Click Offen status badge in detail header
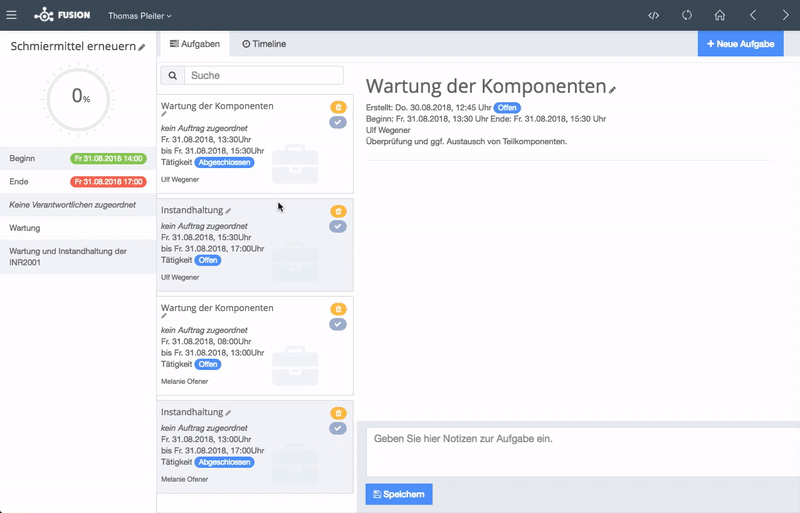 (x=507, y=108)
